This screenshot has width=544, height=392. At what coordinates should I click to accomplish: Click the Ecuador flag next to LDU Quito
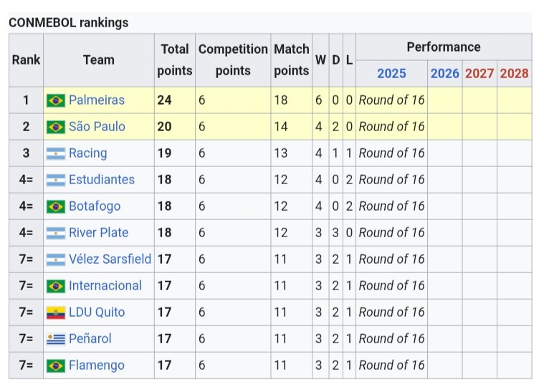(x=55, y=312)
